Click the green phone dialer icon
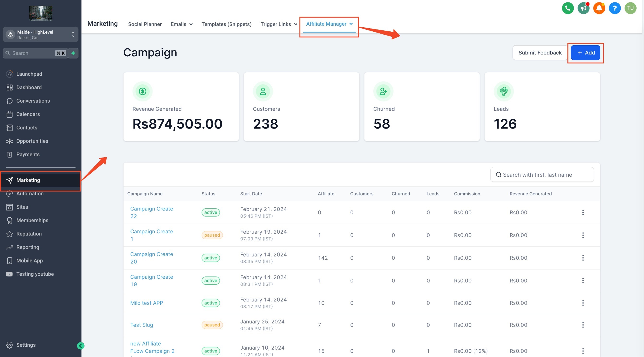 [567, 8]
